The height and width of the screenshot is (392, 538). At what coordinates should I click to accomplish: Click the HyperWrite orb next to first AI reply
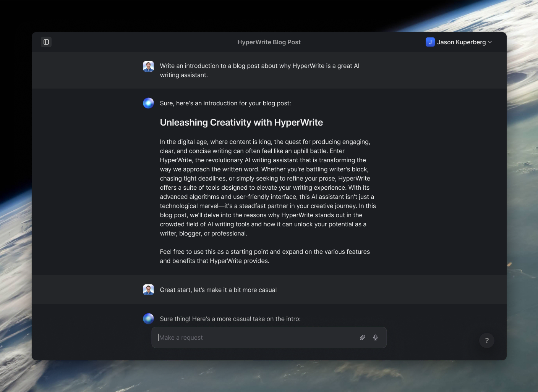click(x=148, y=103)
